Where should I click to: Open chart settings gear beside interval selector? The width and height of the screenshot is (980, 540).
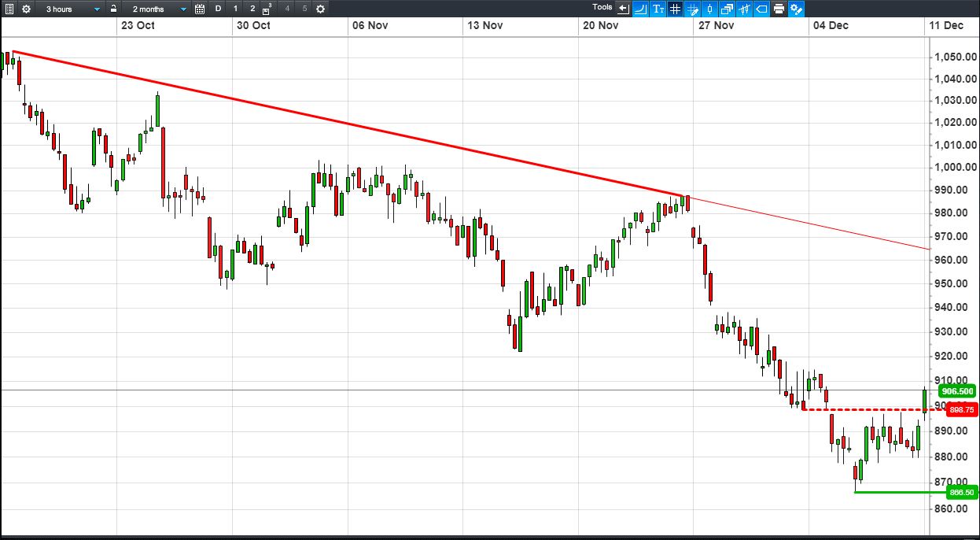(26, 9)
